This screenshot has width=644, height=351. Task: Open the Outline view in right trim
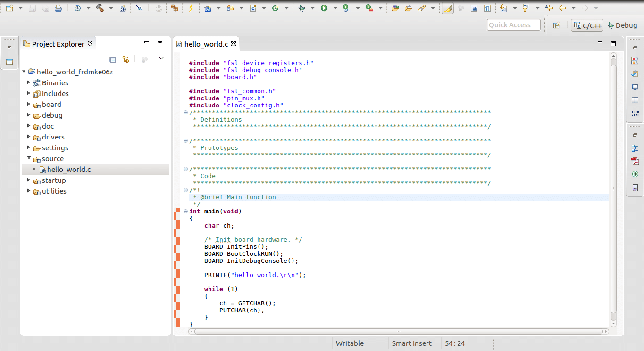tap(635, 148)
